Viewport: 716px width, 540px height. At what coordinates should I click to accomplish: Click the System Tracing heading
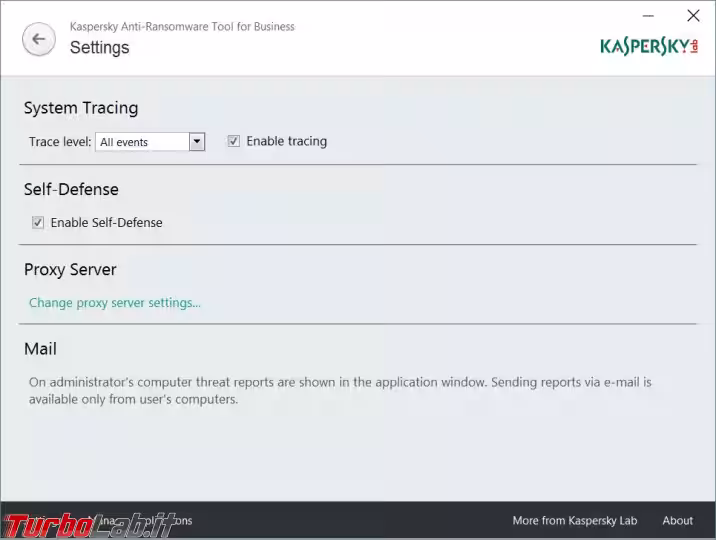tap(81, 108)
